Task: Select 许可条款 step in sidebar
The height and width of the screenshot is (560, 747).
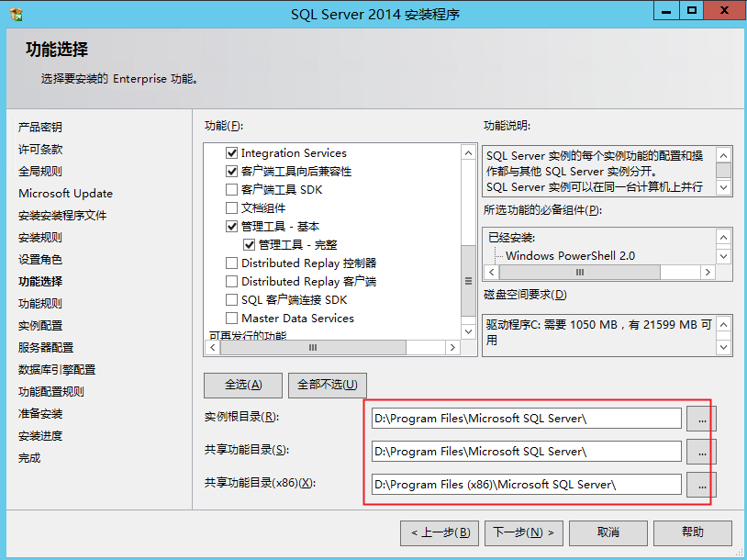Action: click(x=40, y=149)
